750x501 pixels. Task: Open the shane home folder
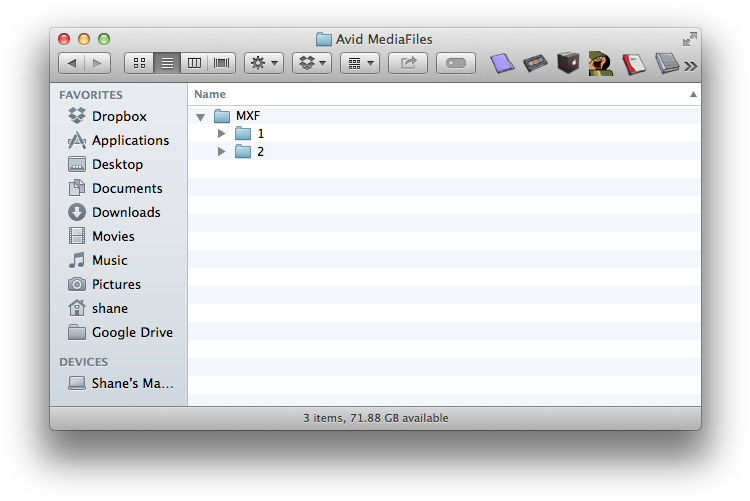click(119, 308)
